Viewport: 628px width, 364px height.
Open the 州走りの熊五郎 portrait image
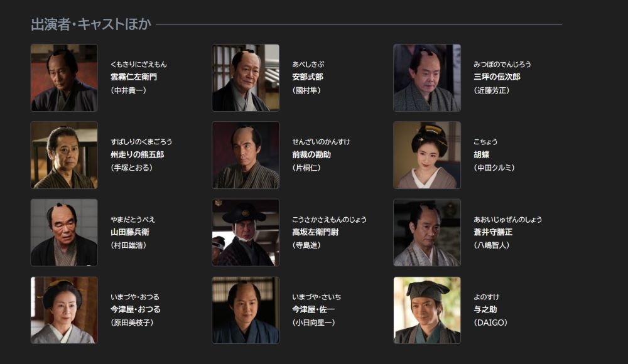[x=64, y=155]
